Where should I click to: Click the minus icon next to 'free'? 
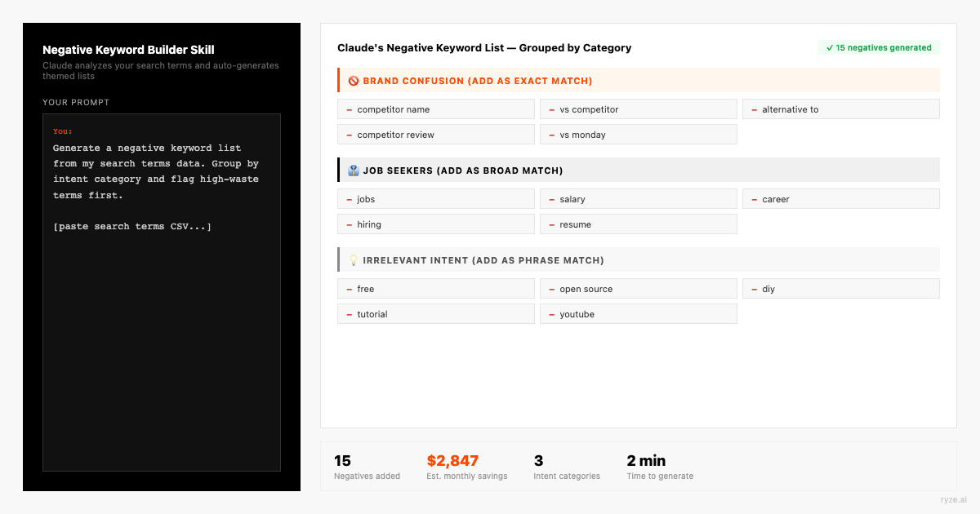click(x=350, y=289)
